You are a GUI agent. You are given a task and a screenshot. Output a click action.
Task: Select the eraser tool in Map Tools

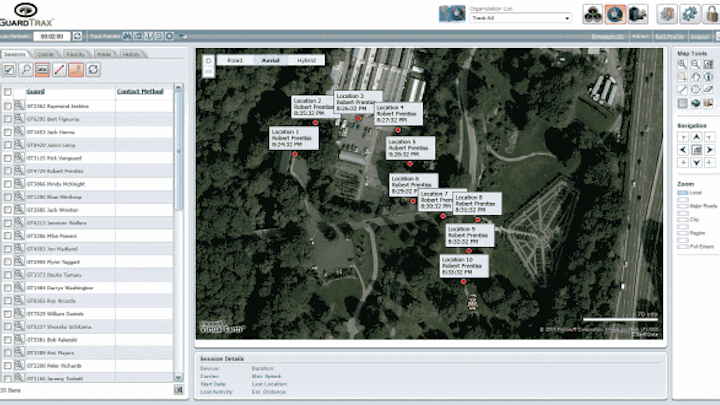[709, 90]
